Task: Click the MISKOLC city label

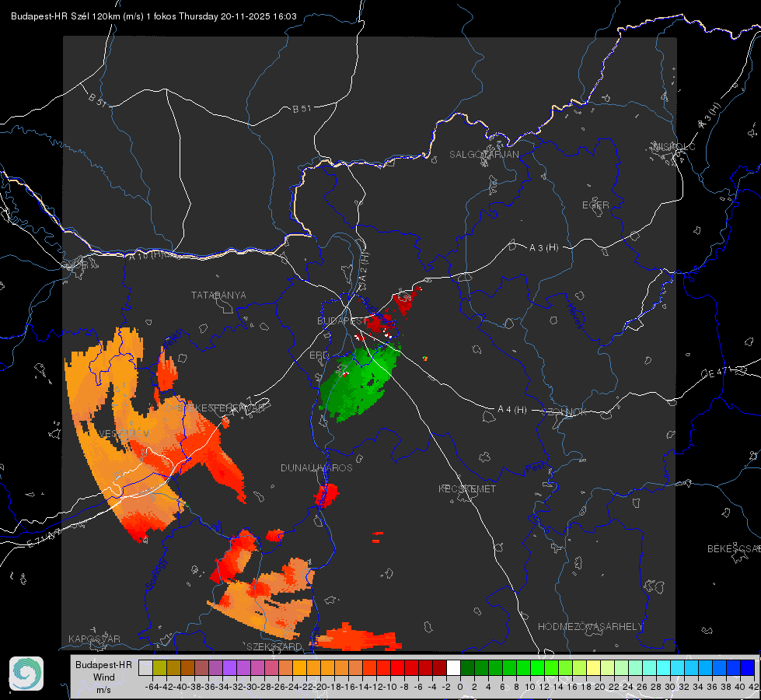Action: [x=674, y=146]
